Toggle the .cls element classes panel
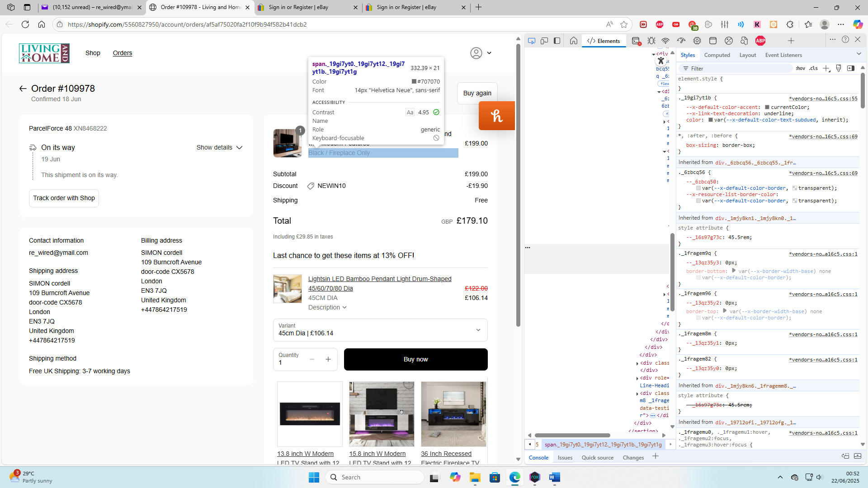Screen dimensions: 868x488 (814, 68)
